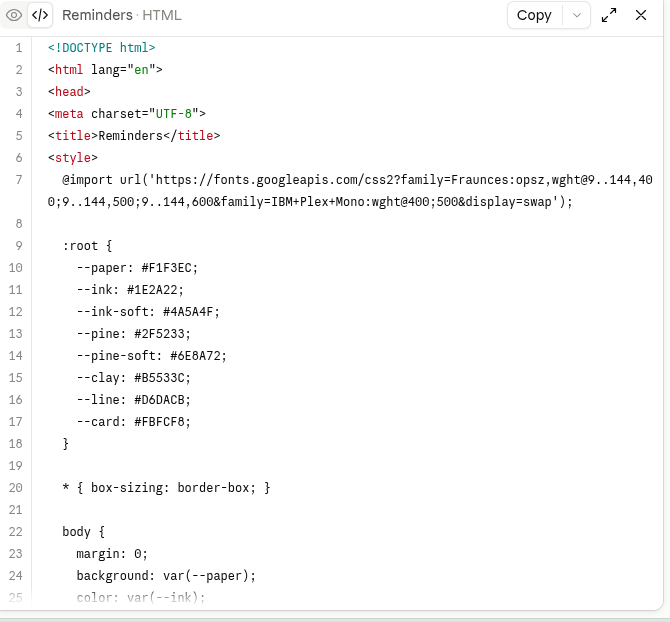Select the --paper #F1F3EC color value

pyautogui.click(x=170, y=268)
